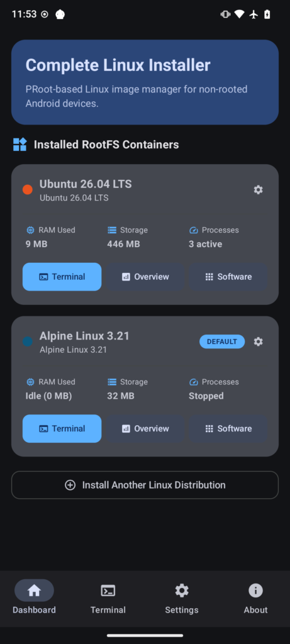Tap the Installed RootFS Containers heading
This screenshot has width=290, height=644.
coord(106,145)
